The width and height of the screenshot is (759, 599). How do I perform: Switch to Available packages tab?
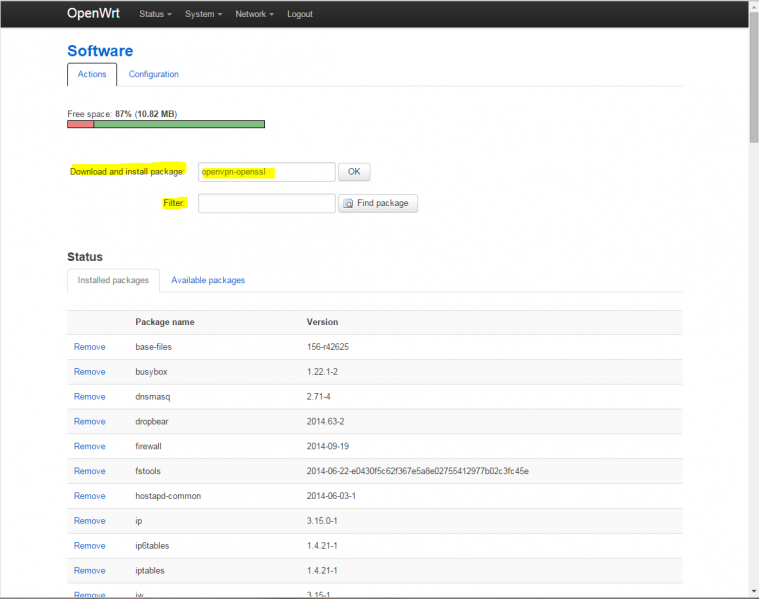pos(208,280)
